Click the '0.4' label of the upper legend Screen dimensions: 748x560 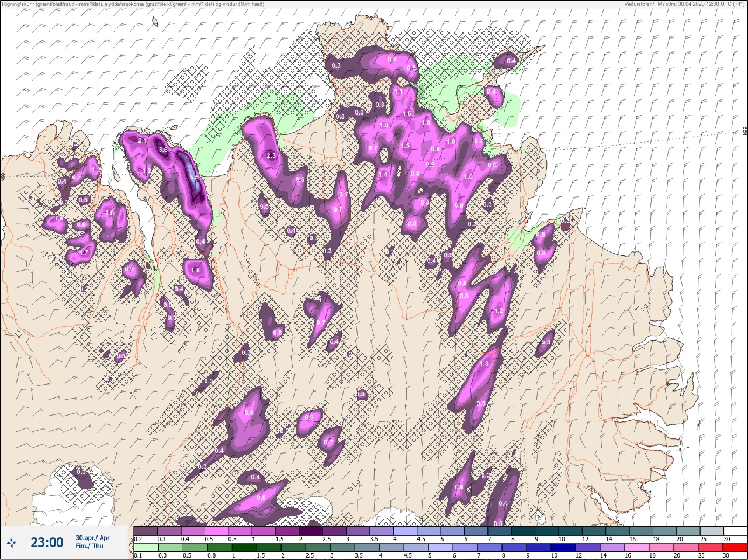coord(185,539)
